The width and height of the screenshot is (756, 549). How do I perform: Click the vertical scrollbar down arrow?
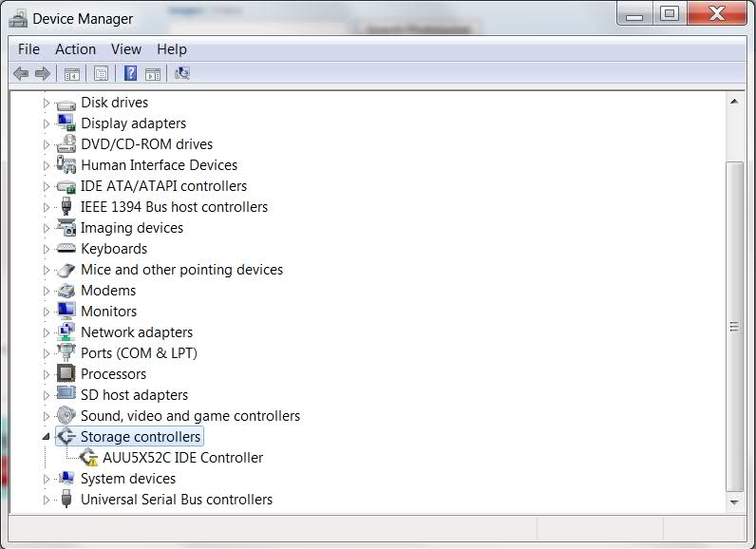(x=734, y=500)
